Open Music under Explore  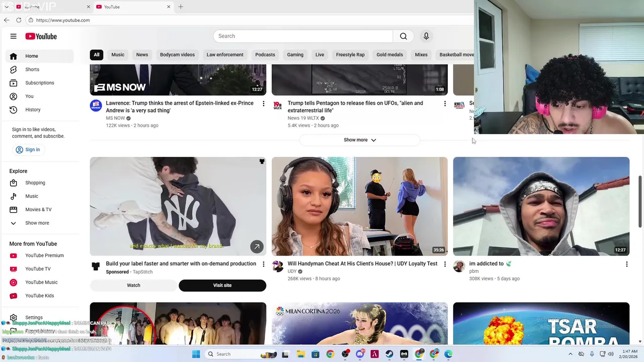pyautogui.click(x=40, y=196)
